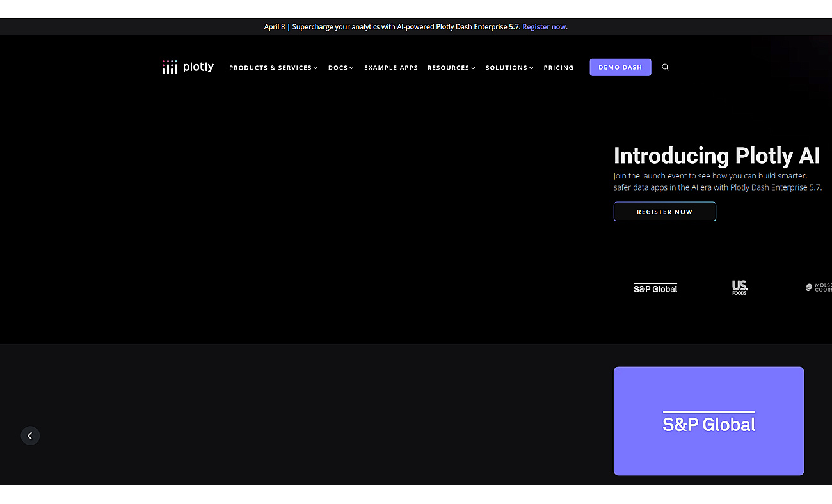
Task: Click the Molson Coors logo
Action: point(819,287)
